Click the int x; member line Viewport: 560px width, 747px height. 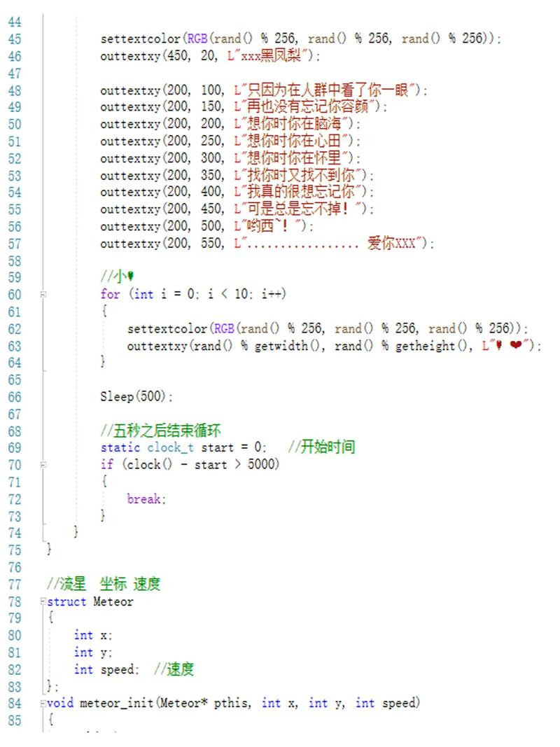(x=93, y=636)
